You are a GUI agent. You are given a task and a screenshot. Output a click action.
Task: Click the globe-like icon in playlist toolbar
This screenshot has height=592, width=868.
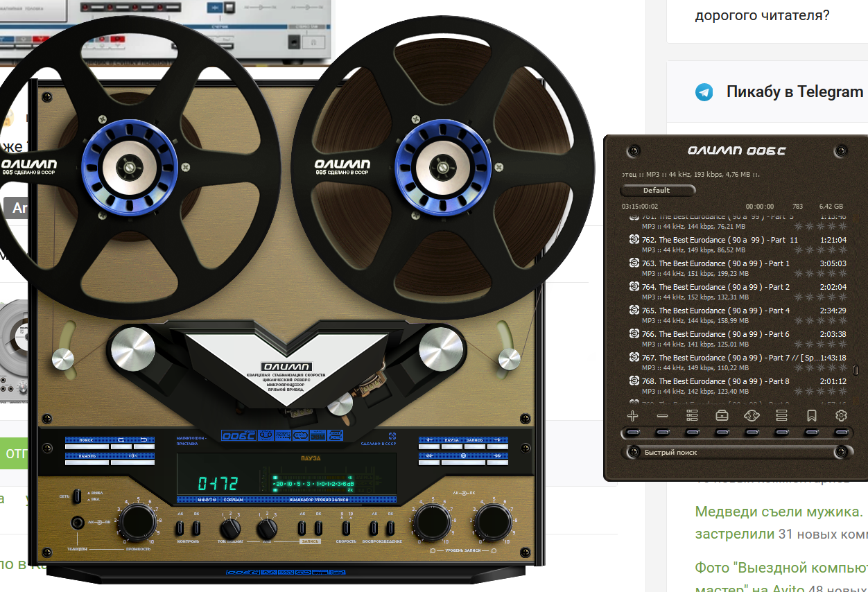(x=752, y=416)
